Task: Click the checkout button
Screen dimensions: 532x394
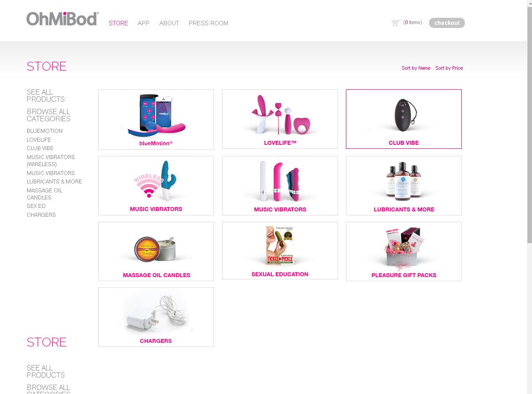Action: (447, 23)
